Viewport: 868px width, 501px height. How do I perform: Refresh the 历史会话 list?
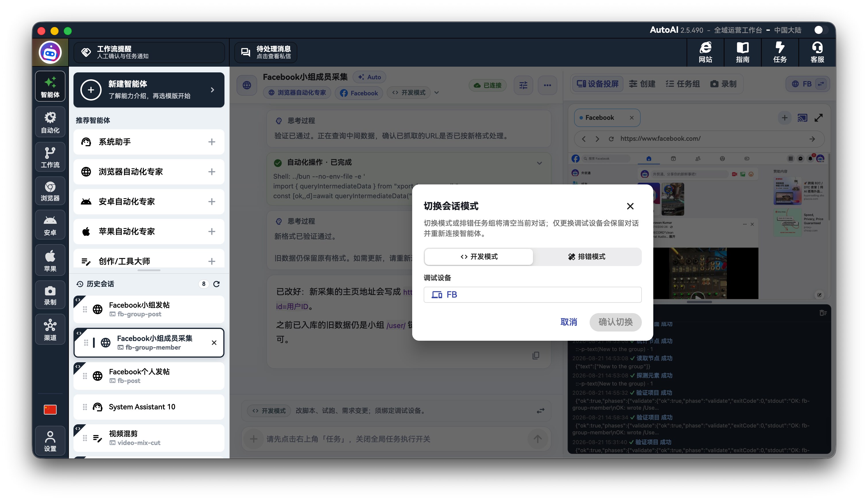pyautogui.click(x=217, y=284)
